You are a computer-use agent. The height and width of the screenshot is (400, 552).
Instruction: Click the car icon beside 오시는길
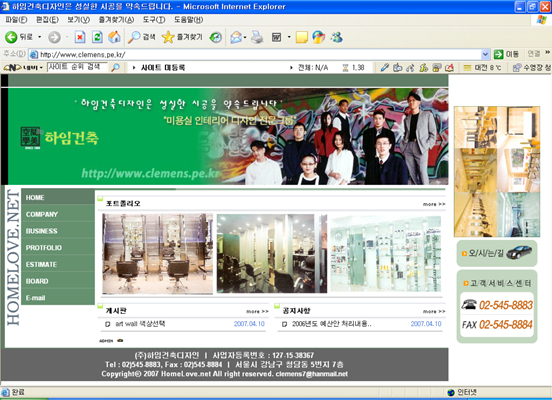pos(519,252)
